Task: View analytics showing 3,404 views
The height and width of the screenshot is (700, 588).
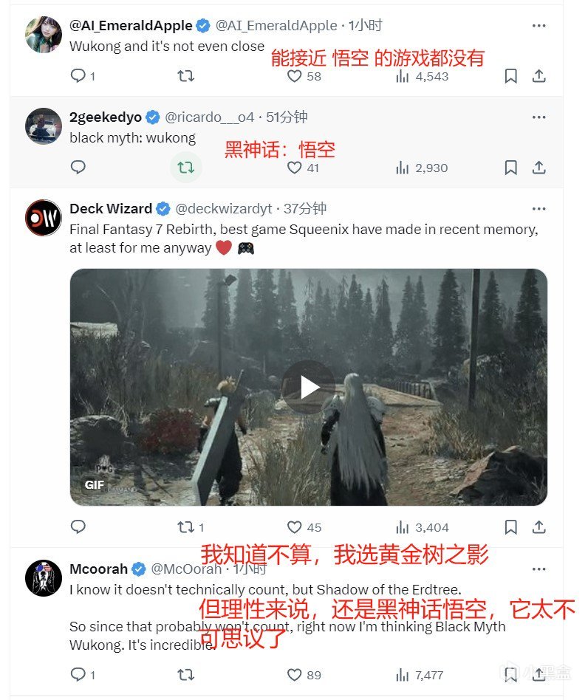Action: 423,527
